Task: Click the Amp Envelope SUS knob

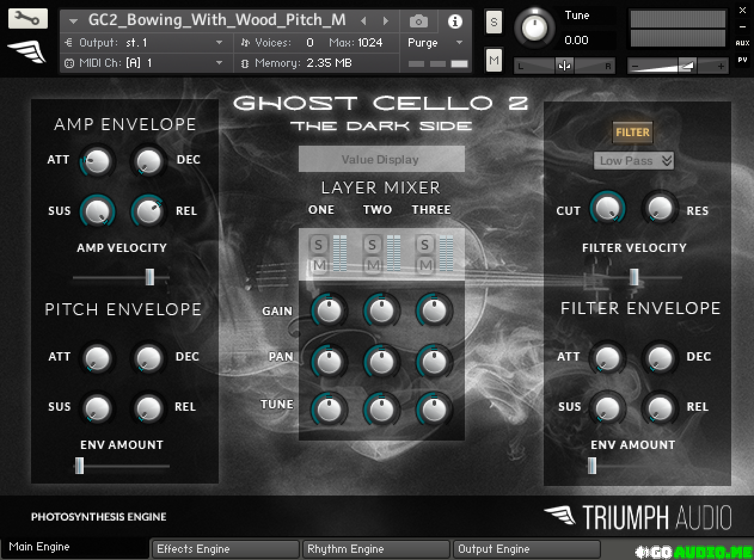Action: point(97,211)
